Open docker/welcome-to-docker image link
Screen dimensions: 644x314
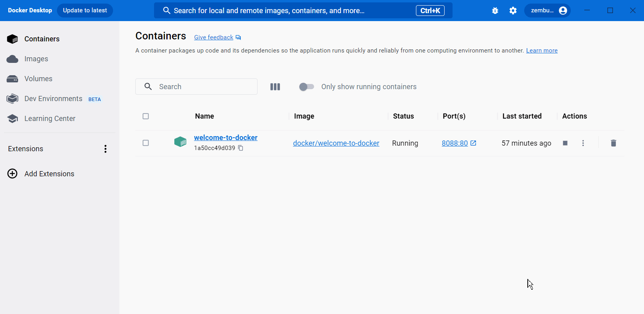tap(336, 143)
